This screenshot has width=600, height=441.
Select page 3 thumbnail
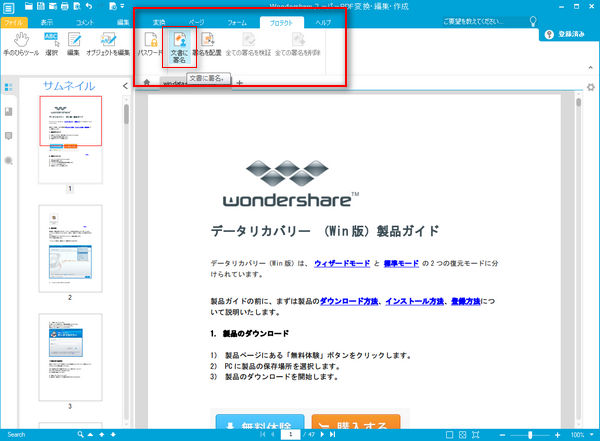point(70,357)
